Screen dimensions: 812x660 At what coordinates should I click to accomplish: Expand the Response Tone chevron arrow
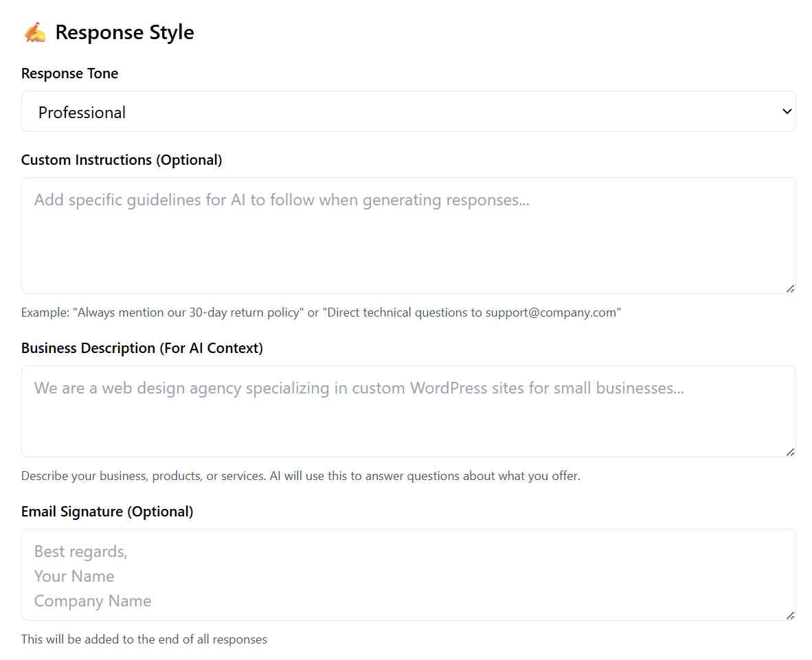point(787,111)
